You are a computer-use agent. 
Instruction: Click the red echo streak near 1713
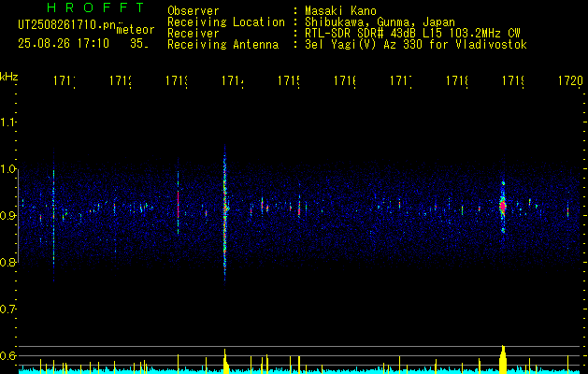click(179, 205)
